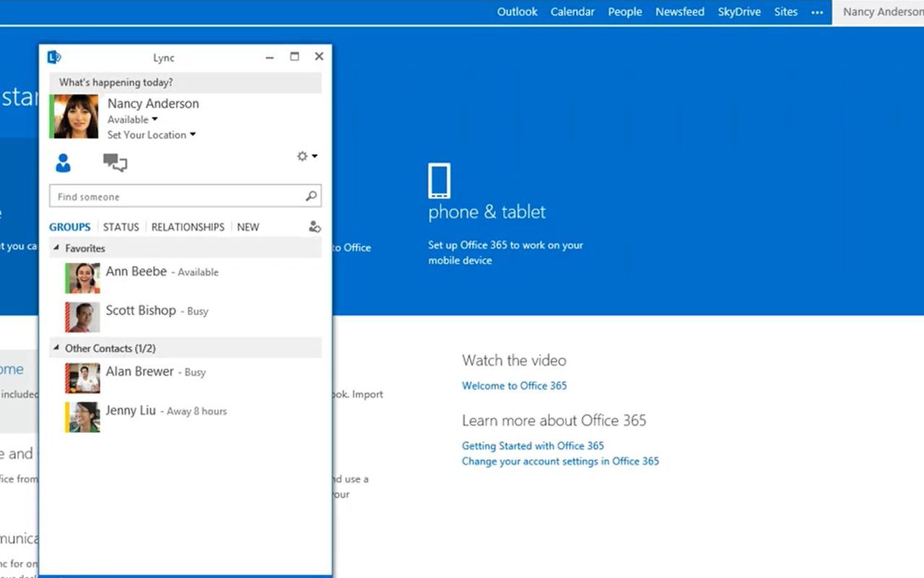Viewport: 924px width, 578px height.
Task: Open Calendar in the top navigation
Action: pyautogui.click(x=572, y=12)
